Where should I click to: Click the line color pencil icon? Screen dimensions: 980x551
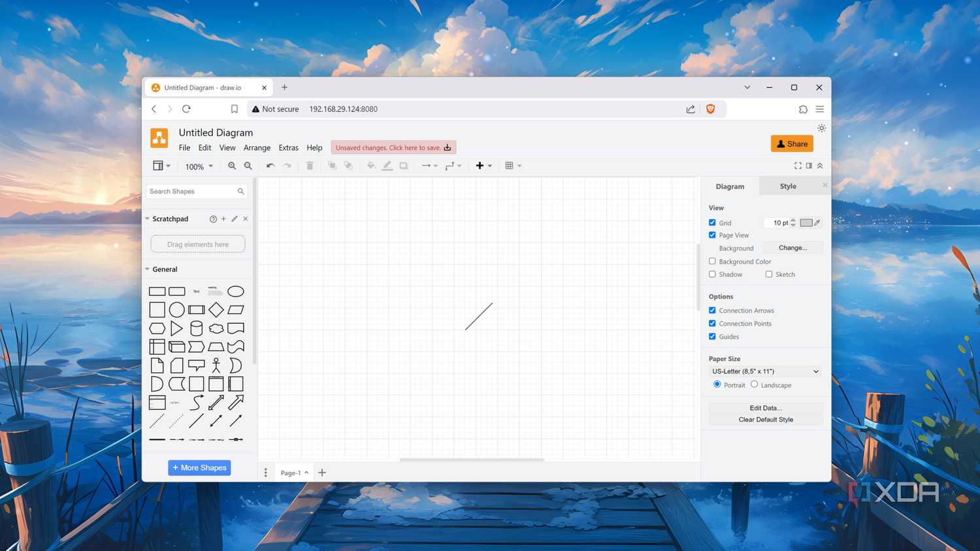click(x=387, y=166)
